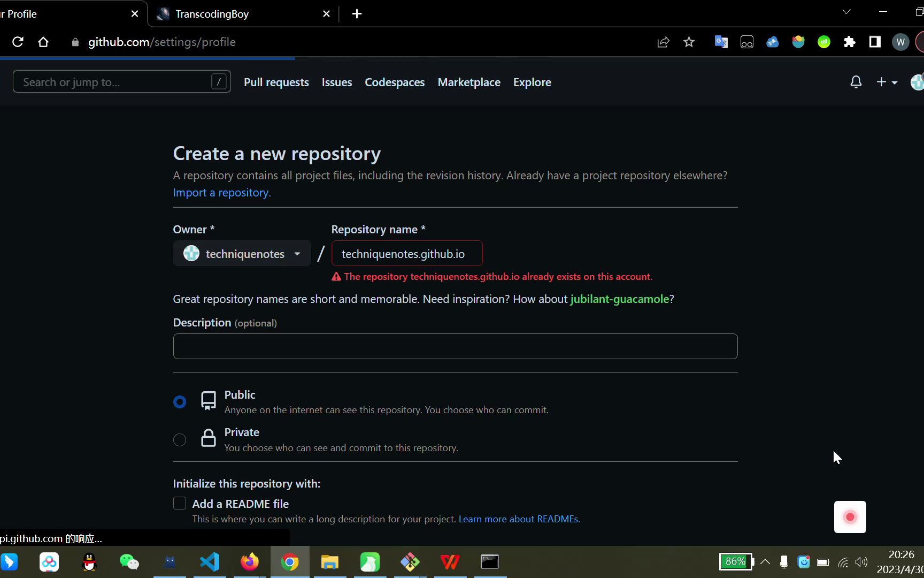Open Visual Studio Code from taskbar
This screenshot has height=578, width=924.
pos(210,562)
